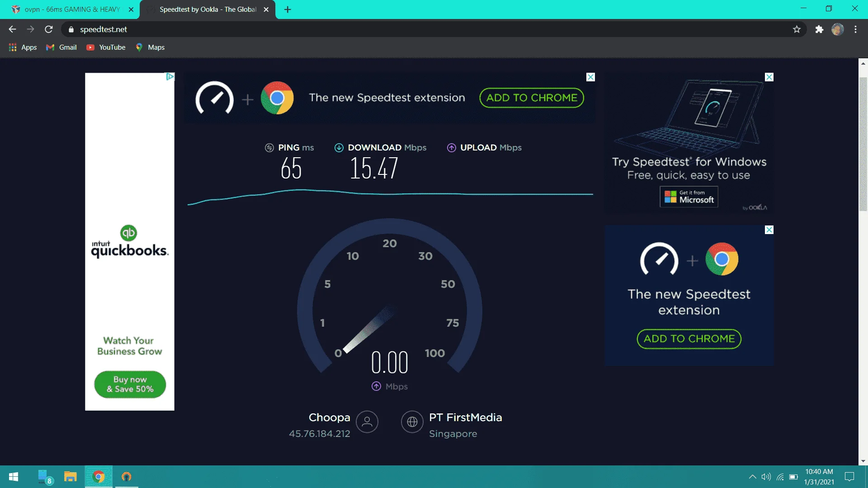The height and width of the screenshot is (488, 868).
Task: Close the ovpn tab
Action: (131, 9)
